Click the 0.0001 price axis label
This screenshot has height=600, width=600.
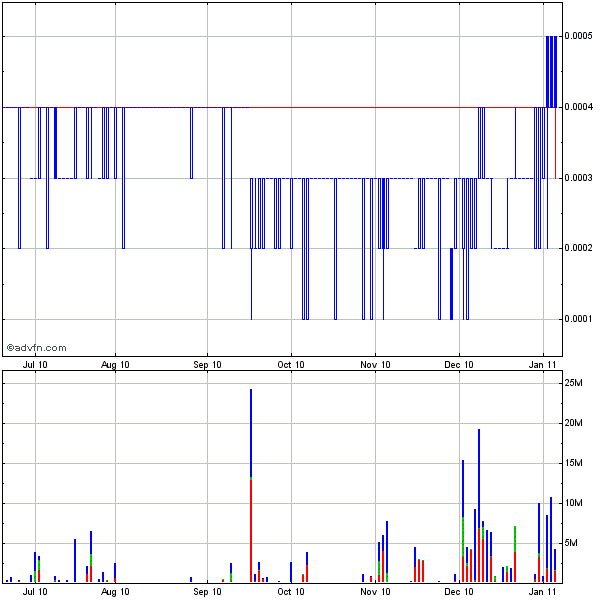(578, 319)
